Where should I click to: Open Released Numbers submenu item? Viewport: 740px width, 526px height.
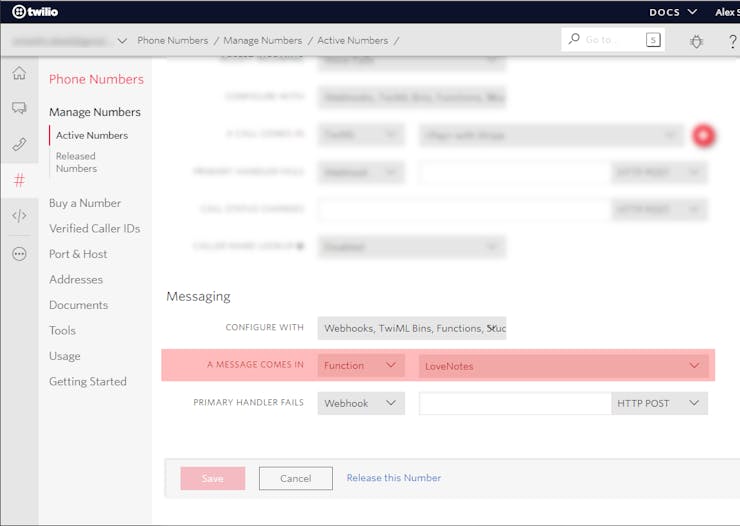click(x=76, y=162)
